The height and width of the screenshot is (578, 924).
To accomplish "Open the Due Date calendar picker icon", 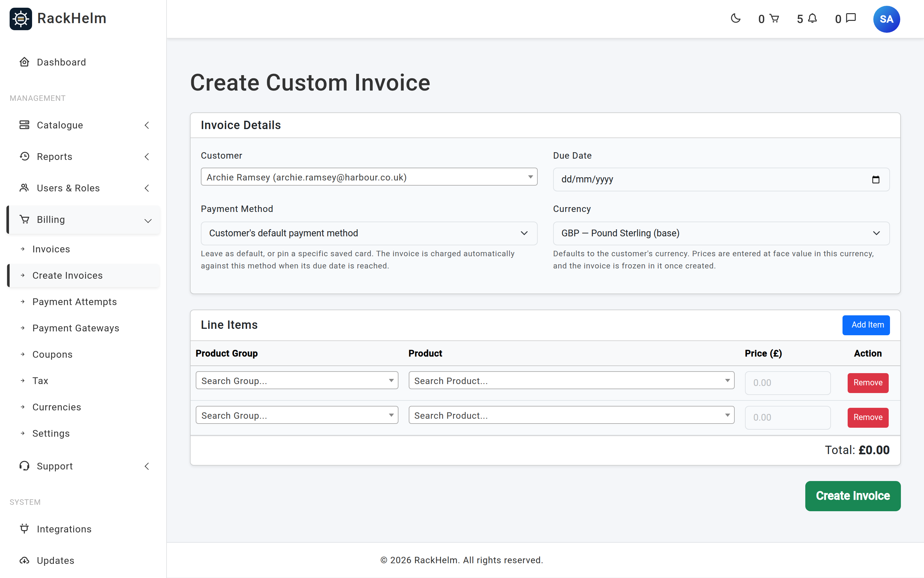I will coord(876,180).
